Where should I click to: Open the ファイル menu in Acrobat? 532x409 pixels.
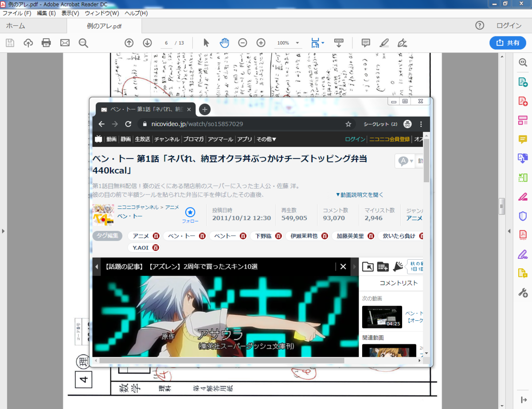[x=17, y=13]
